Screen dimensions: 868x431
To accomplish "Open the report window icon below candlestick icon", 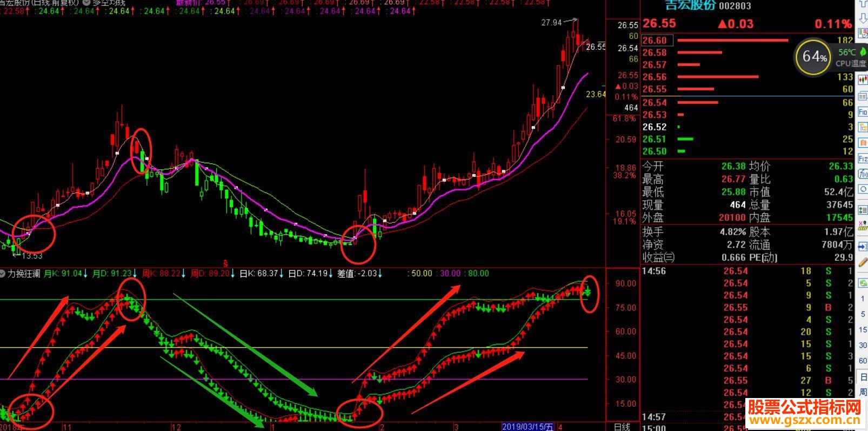I will tap(863, 96).
